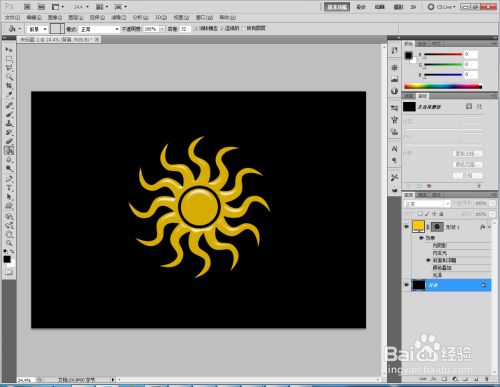Select the Clone Stamp tool

click(x=9, y=123)
